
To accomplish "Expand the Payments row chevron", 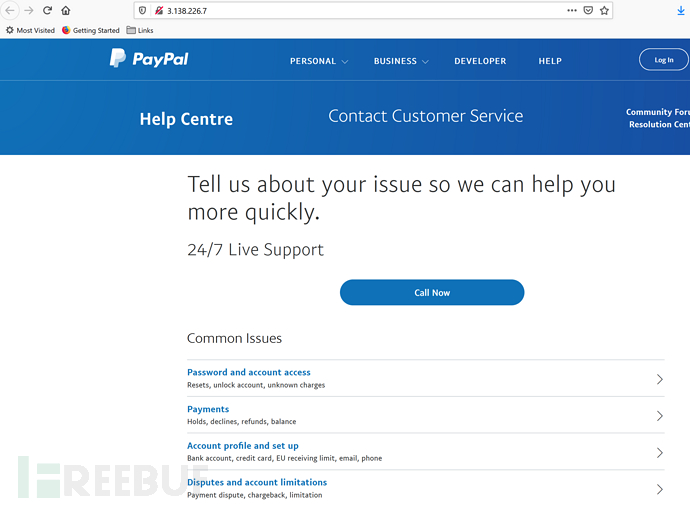I will pos(659,416).
